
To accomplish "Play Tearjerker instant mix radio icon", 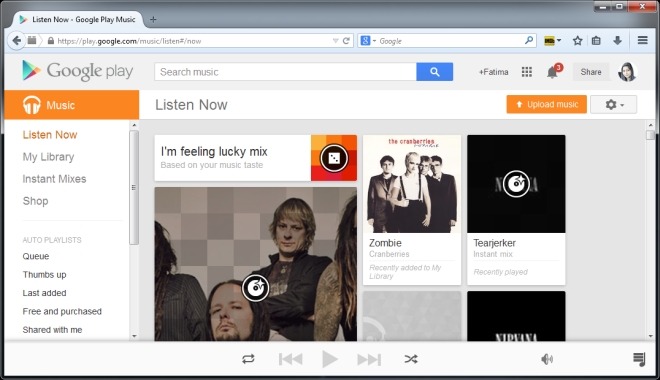I will point(516,183).
